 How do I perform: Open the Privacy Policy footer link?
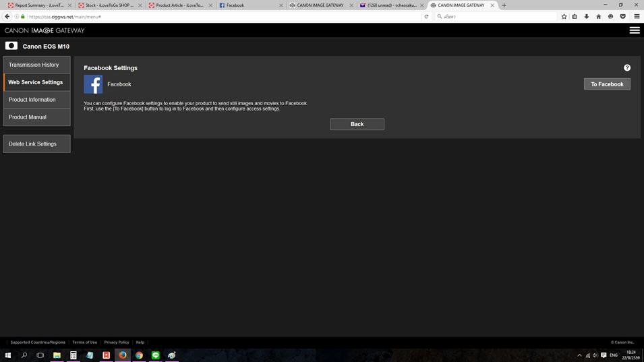[117, 342]
